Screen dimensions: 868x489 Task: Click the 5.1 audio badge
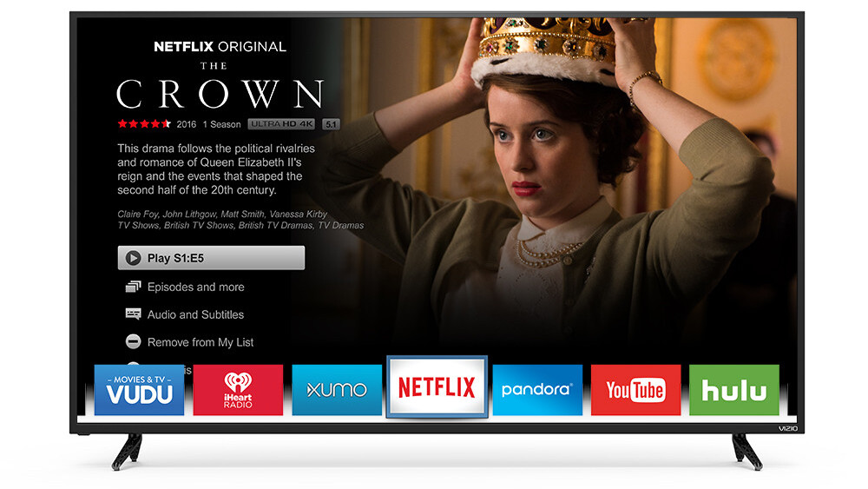point(331,124)
